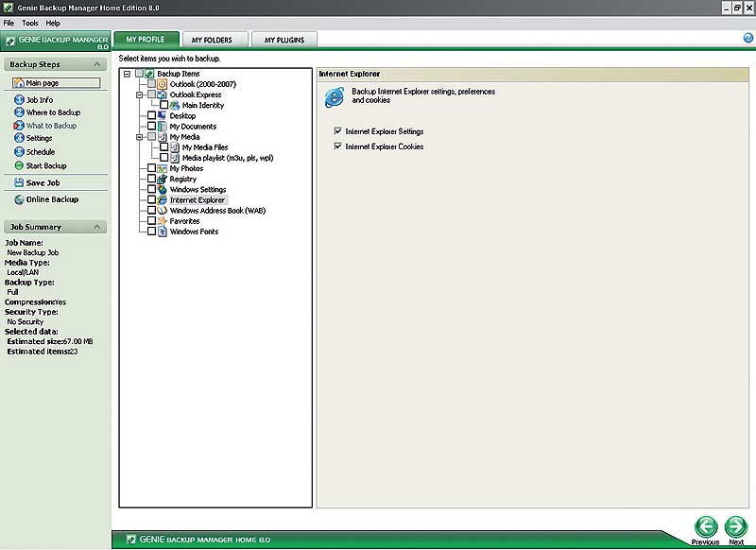Check the Registry checkbox
This screenshot has width=756, height=550.
[151, 179]
